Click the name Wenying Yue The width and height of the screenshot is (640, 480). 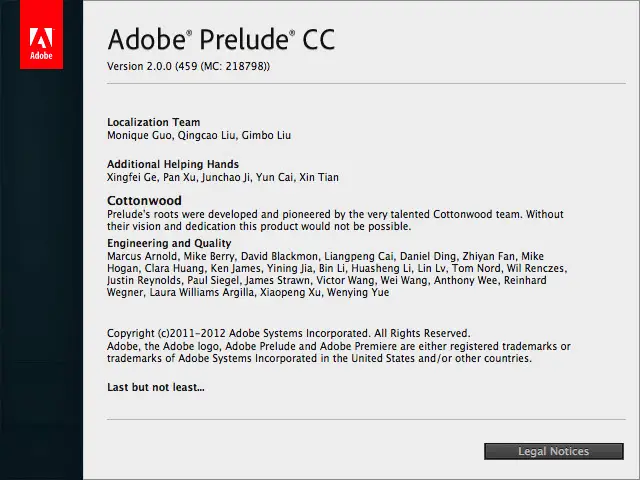click(x=358, y=292)
